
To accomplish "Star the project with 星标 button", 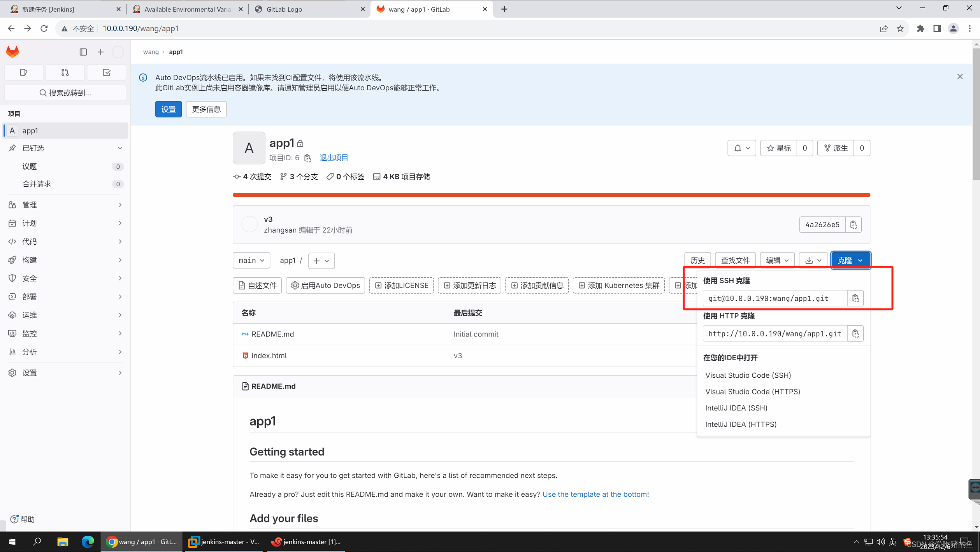I will tap(779, 148).
